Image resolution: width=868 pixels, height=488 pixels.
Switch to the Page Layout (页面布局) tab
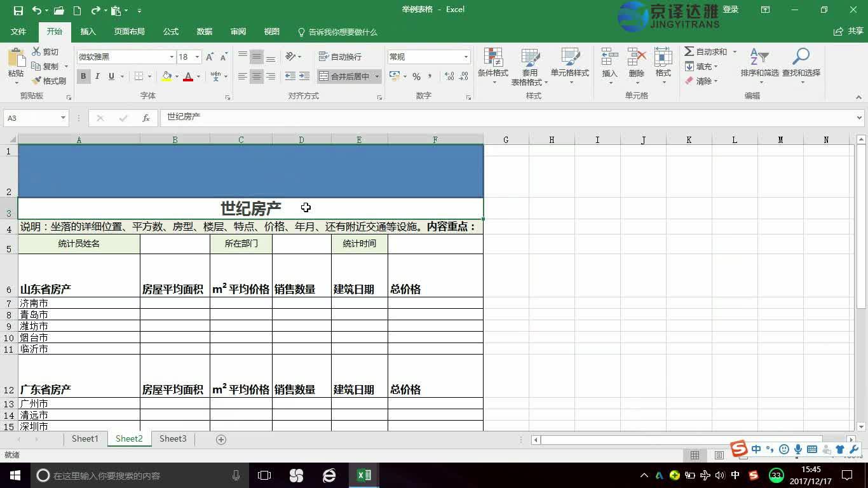(x=130, y=32)
